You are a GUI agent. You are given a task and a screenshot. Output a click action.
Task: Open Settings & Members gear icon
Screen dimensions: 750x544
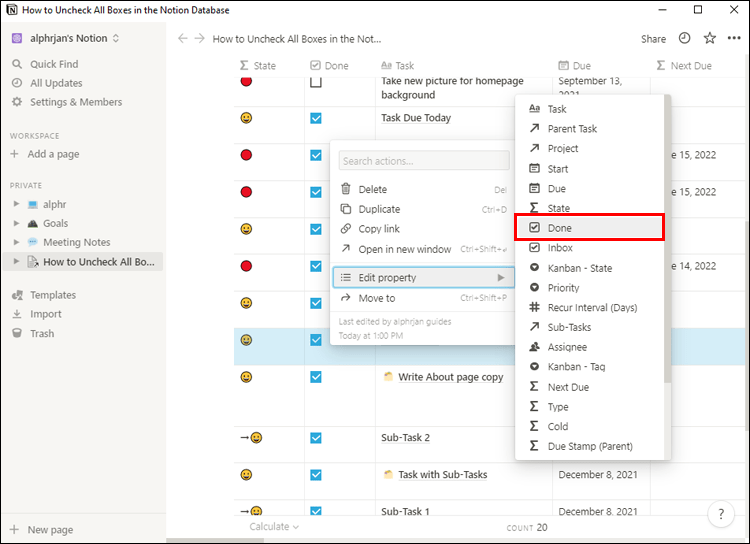[17, 102]
